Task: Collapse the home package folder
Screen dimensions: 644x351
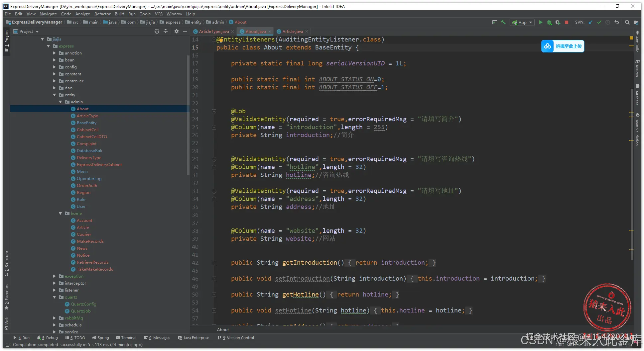Action: 61,214
